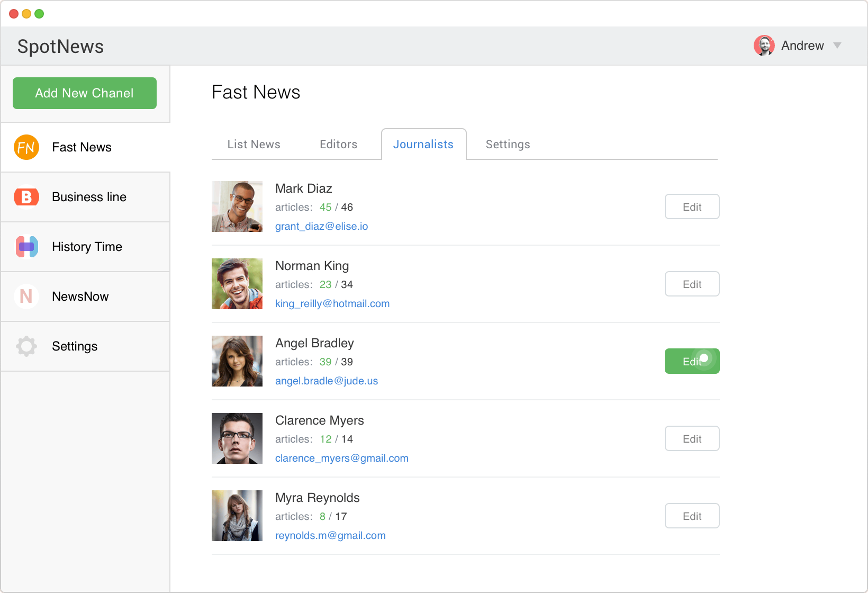This screenshot has width=868, height=593.
Task: Click Andrew's profile avatar
Action: (x=764, y=46)
